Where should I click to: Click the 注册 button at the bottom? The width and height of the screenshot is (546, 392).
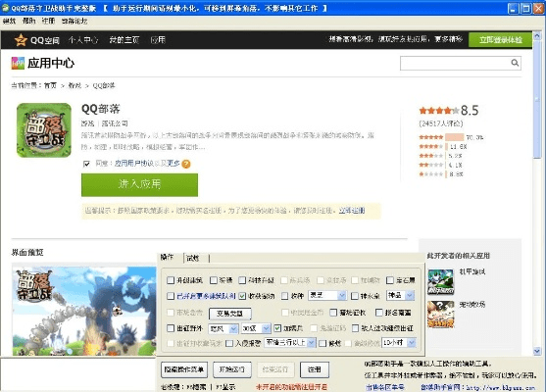coord(315,369)
